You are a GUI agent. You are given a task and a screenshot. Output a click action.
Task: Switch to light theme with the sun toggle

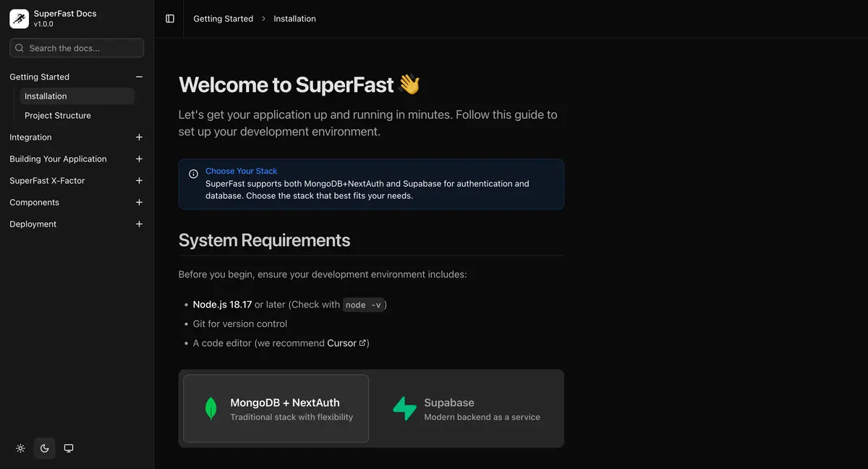[x=20, y=448]
